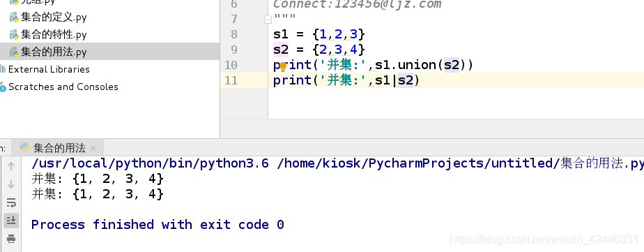644x252 pixels.
Task: Click the code line 's1 = {1,2,3}'
Action: [319, 34]
